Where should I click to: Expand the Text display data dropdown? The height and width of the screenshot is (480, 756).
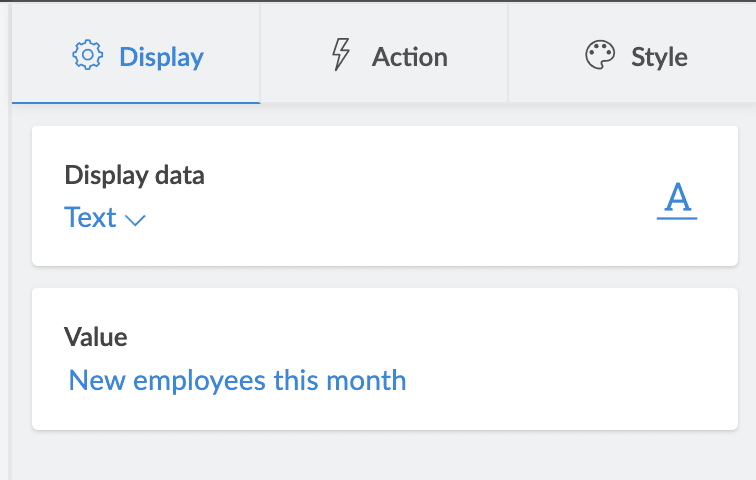click(x=105, y=217)
